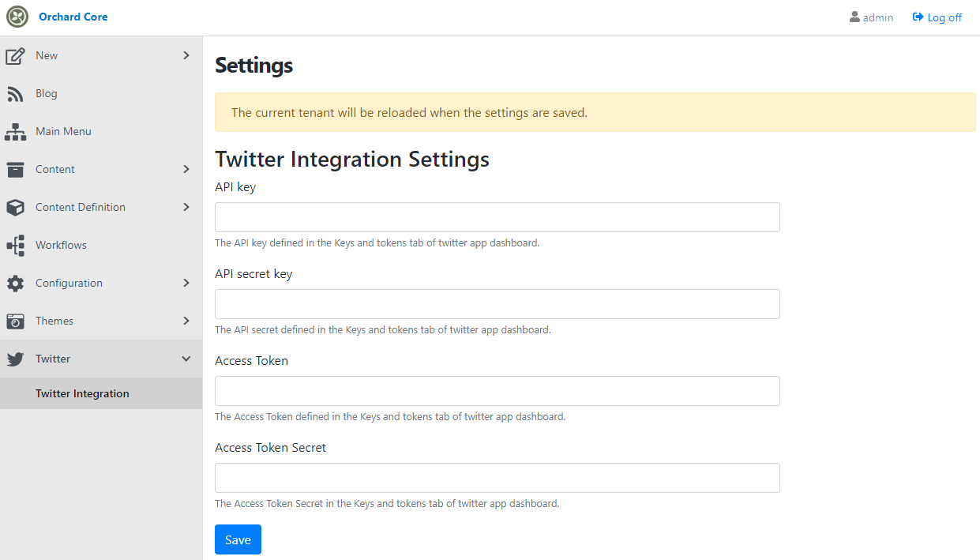This screenshot has height=560, width=980.
Task: Click the Content archive box icon
Action: coord(15,170)
